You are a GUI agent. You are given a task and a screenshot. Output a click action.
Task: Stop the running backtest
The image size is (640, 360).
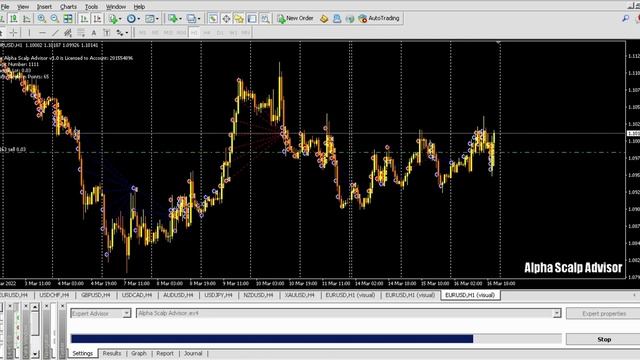603,339
